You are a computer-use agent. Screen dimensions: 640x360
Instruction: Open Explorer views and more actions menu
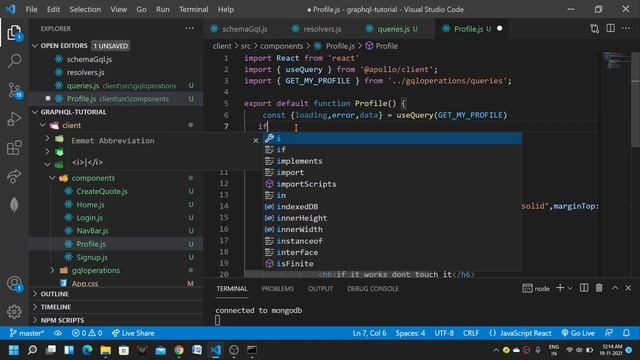point(189,29)
